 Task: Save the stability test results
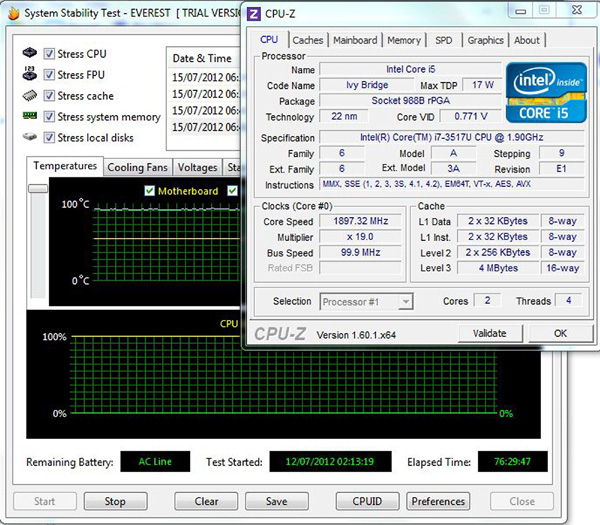click(x=277, y=501)
